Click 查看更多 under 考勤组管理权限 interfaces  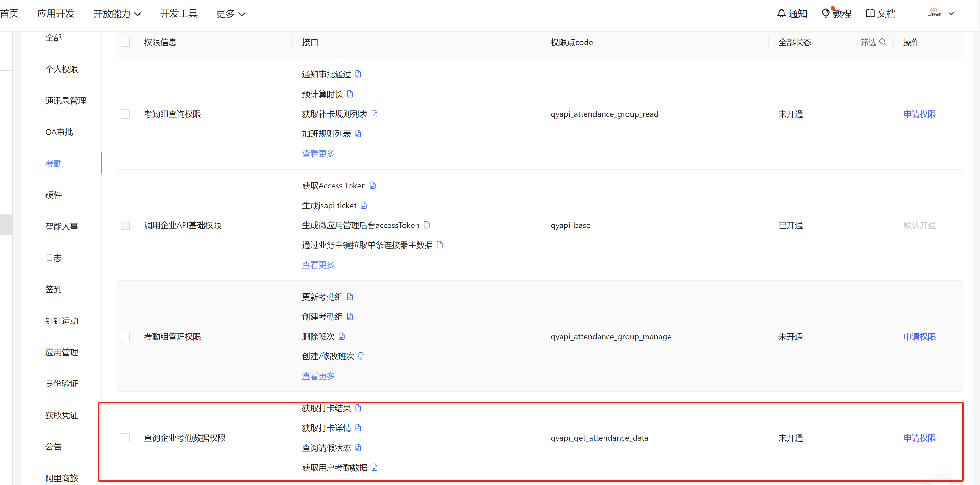[x=318, y=376]
